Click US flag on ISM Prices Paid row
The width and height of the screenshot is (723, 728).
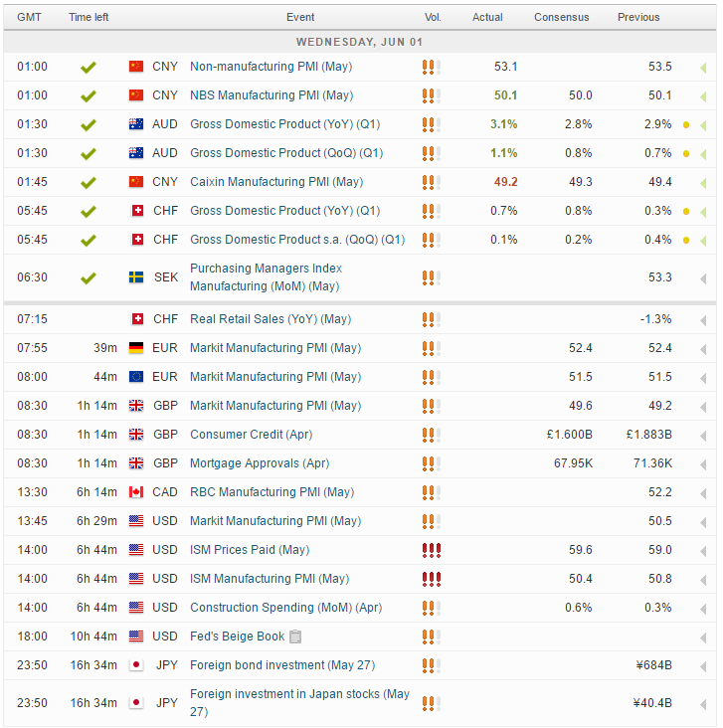click(136, 550)
